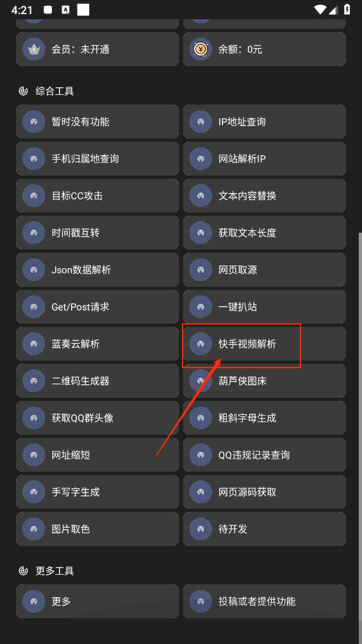
Task: Launch Get/Post请求 tool
Action: coord(97,307)
